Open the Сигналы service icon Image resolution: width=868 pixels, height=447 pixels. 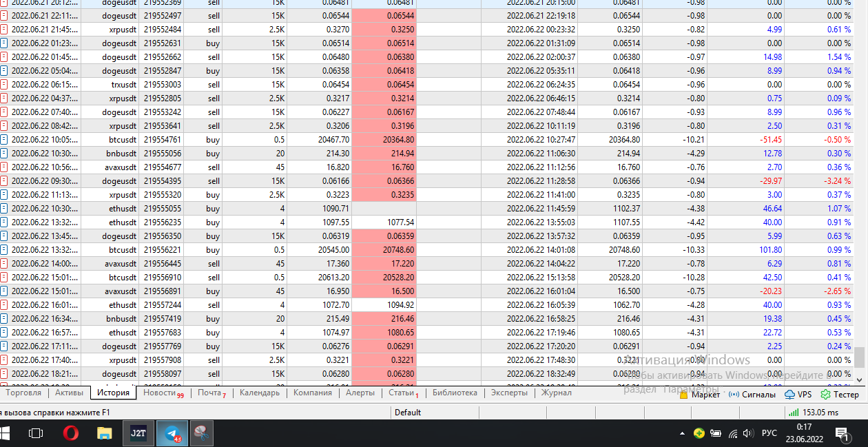(754, 395)
